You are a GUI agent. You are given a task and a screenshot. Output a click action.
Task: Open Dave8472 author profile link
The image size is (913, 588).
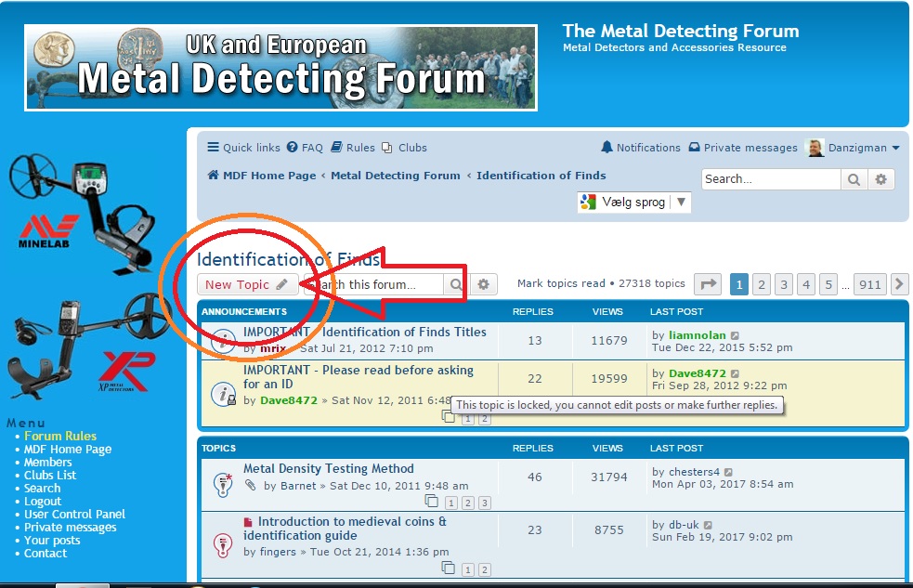[x=289, y=400]
